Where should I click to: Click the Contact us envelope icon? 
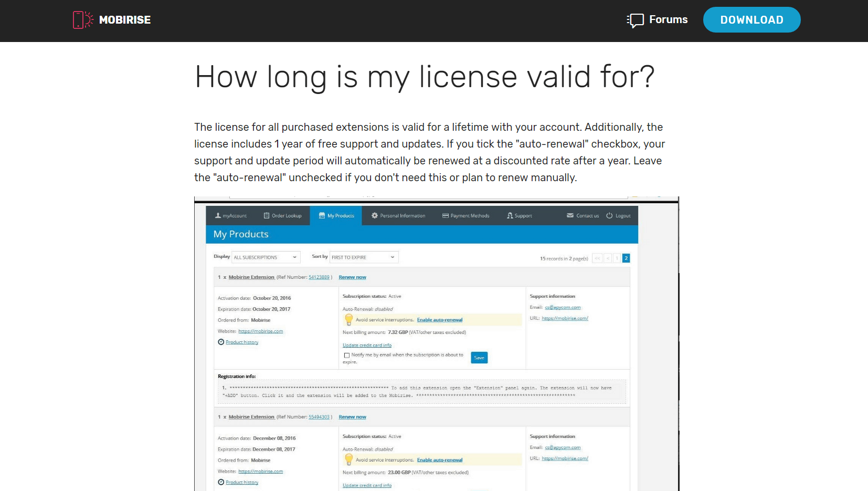[570, 215]
